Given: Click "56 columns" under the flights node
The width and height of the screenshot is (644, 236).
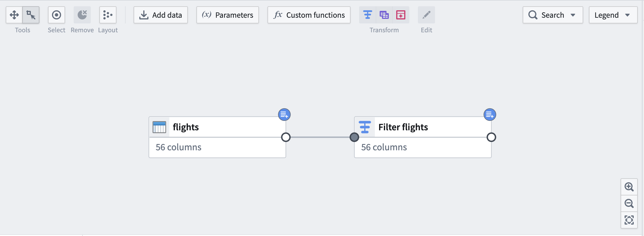Looking at the screenshot, I should point(178,147).
